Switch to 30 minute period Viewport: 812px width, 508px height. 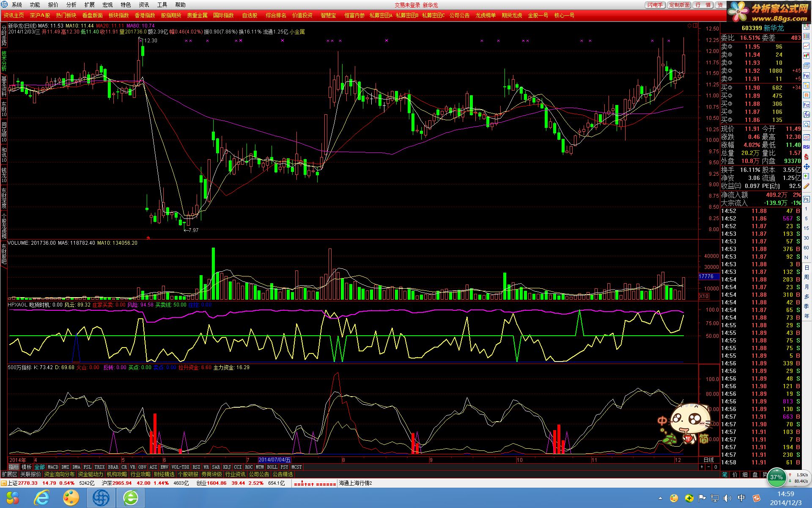tap(807, 238)
